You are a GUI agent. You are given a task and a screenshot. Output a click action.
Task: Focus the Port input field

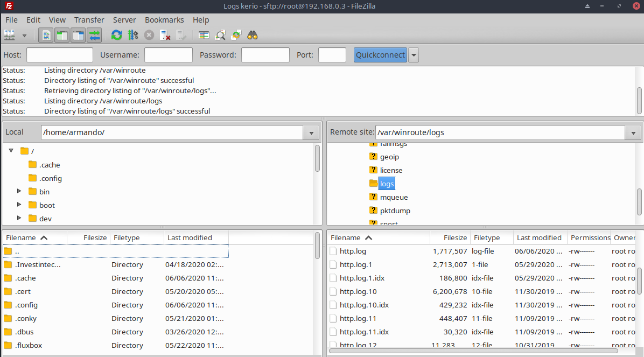(x=332, y=55)
